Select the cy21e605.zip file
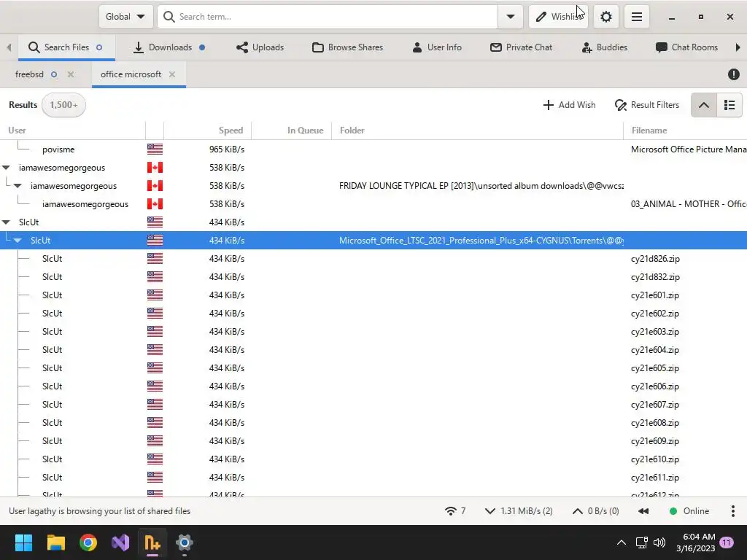 (373, 368)
